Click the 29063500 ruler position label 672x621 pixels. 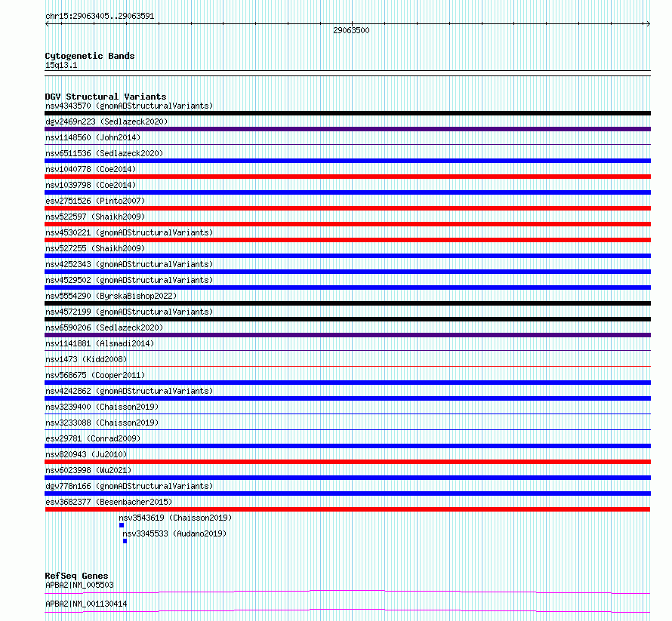tap(351, 30)
